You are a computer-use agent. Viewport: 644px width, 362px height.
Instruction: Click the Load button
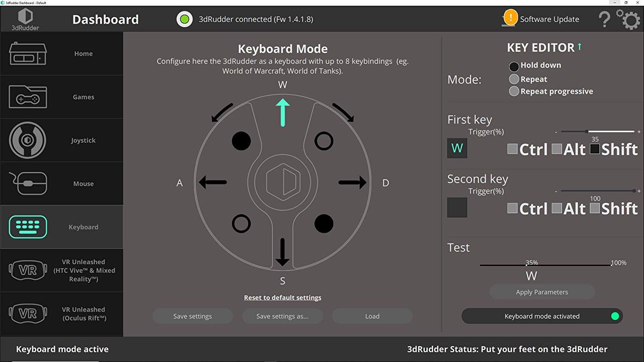[x=372, y=316]
